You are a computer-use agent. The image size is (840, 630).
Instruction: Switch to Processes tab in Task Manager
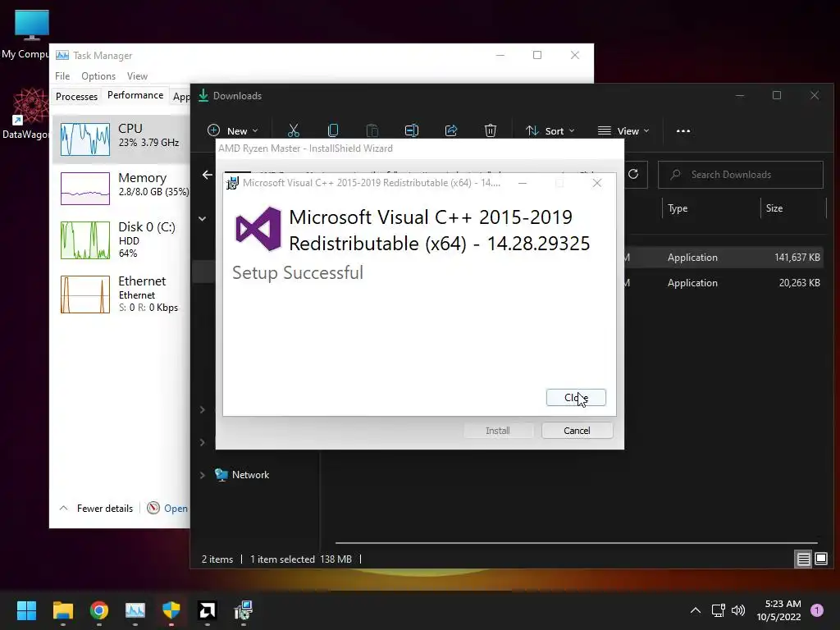click(x=76, y=97)
